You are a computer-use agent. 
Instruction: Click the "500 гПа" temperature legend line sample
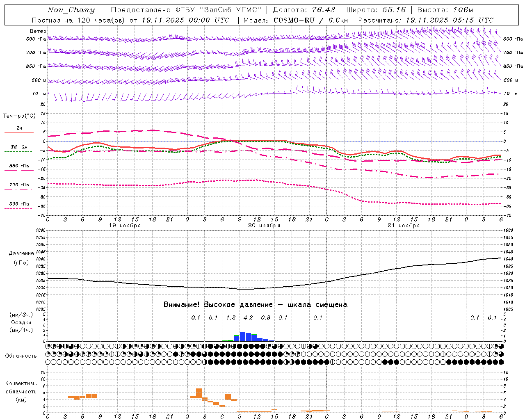(18, 208)
